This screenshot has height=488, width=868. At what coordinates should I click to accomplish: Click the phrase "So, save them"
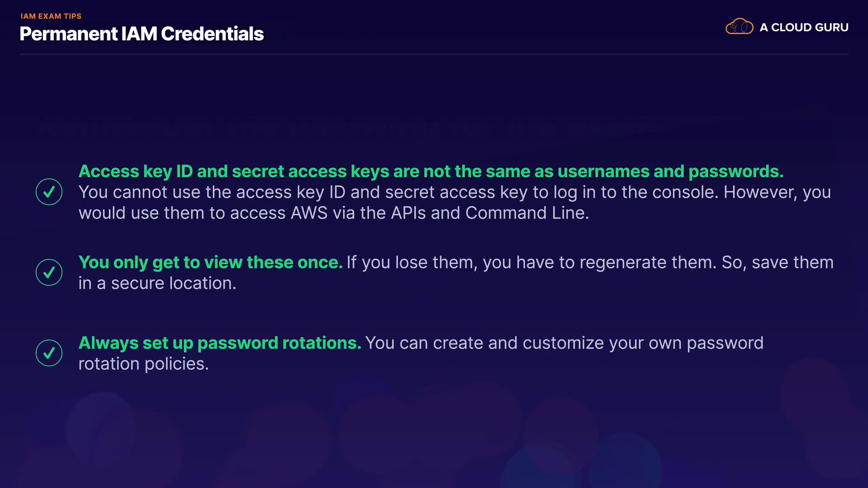[778, 263]
